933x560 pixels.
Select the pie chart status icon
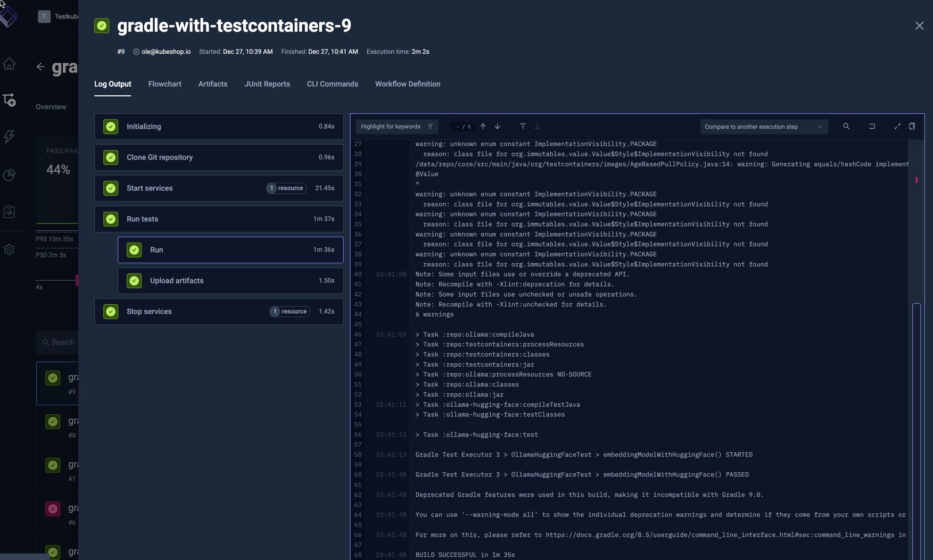coord(9,175)
